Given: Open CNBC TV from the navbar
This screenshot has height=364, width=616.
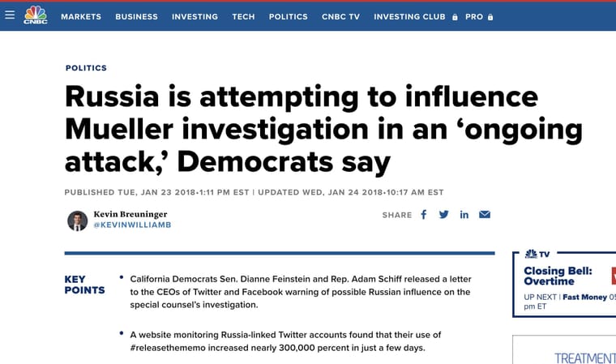Looking at the screenshot, I should pyautogui.click(x=340, y=17).
